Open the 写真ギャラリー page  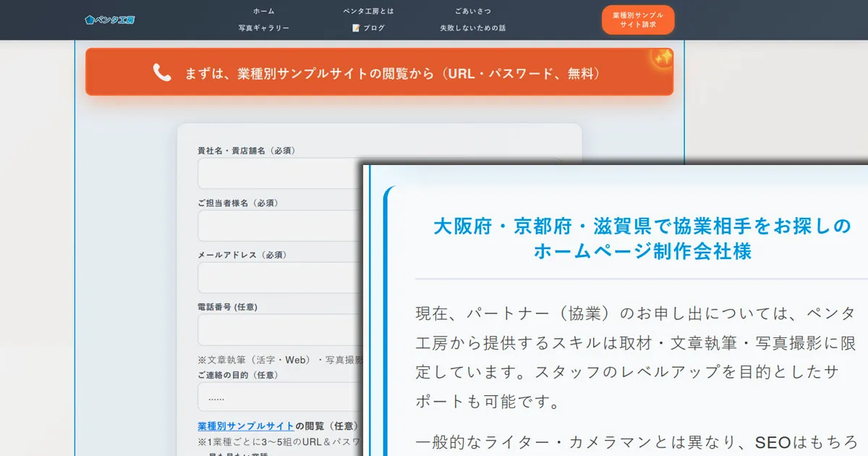(x=263, y=28)
